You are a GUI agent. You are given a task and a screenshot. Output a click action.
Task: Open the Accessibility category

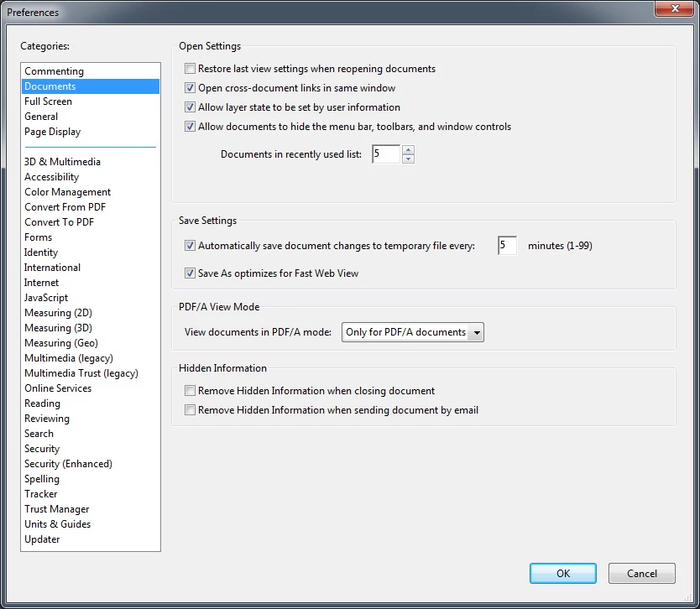91,177
